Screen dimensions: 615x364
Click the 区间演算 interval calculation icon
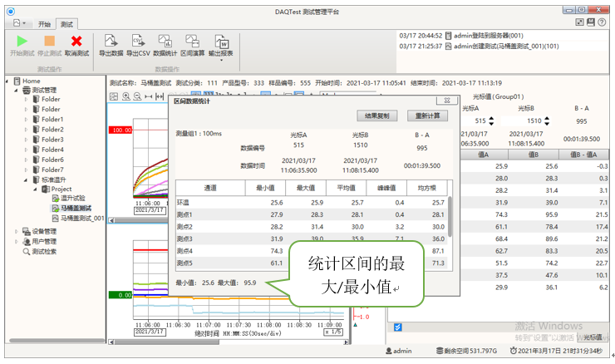(194, 40)
